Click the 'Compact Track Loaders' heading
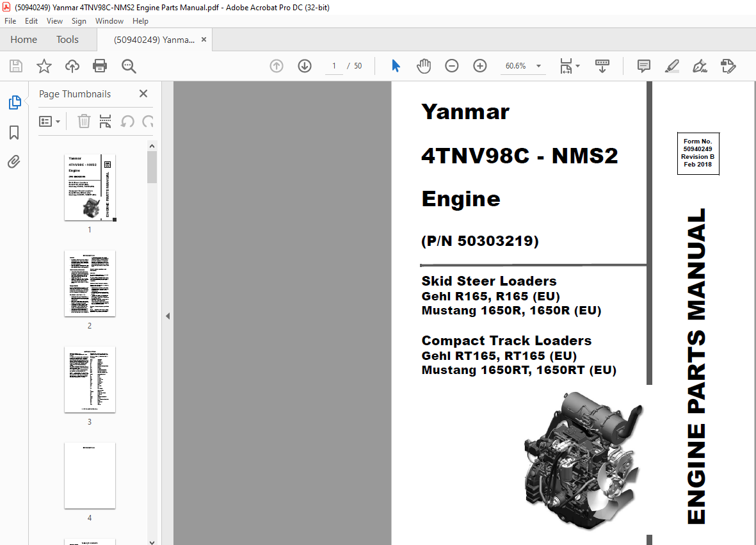 click(506, 341)
